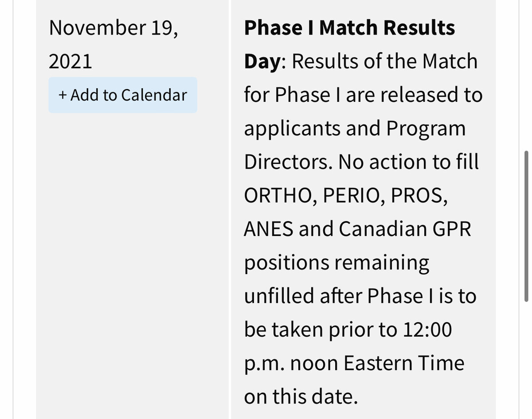Click the text 'p.m. noon Eastern Time'

[x=354, y=364]
